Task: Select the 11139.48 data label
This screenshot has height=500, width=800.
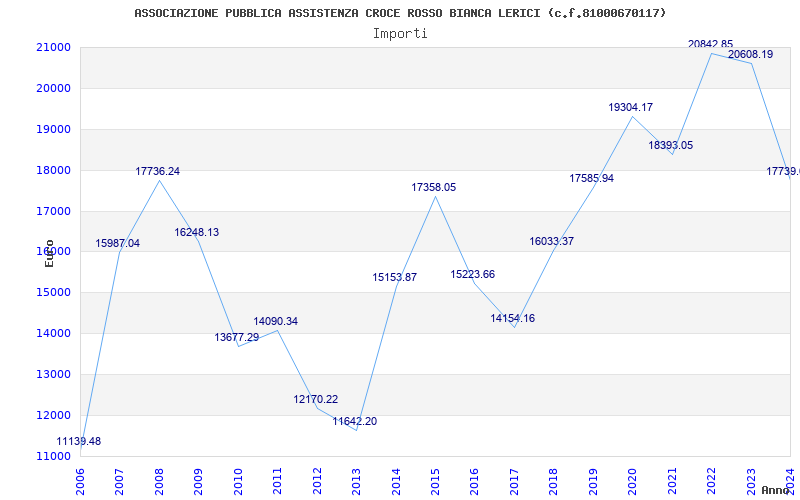Action: point(79,441)
